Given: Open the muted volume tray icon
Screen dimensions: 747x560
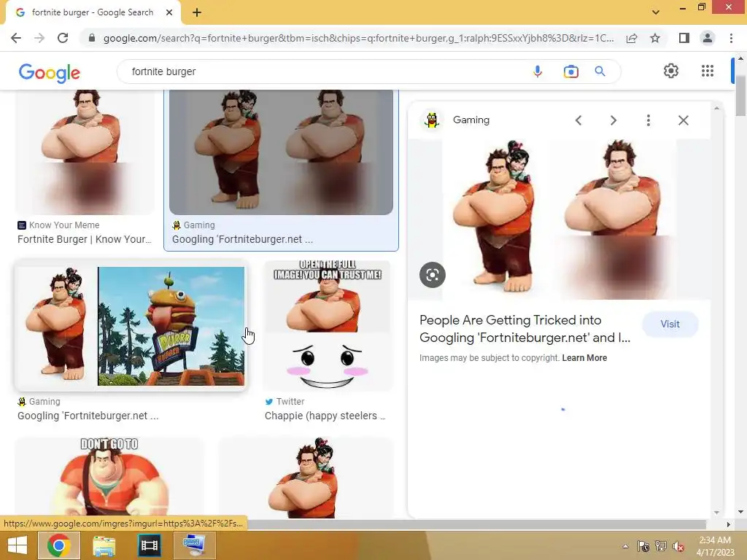Looking at the screenshot, I should tap(678, 546).
